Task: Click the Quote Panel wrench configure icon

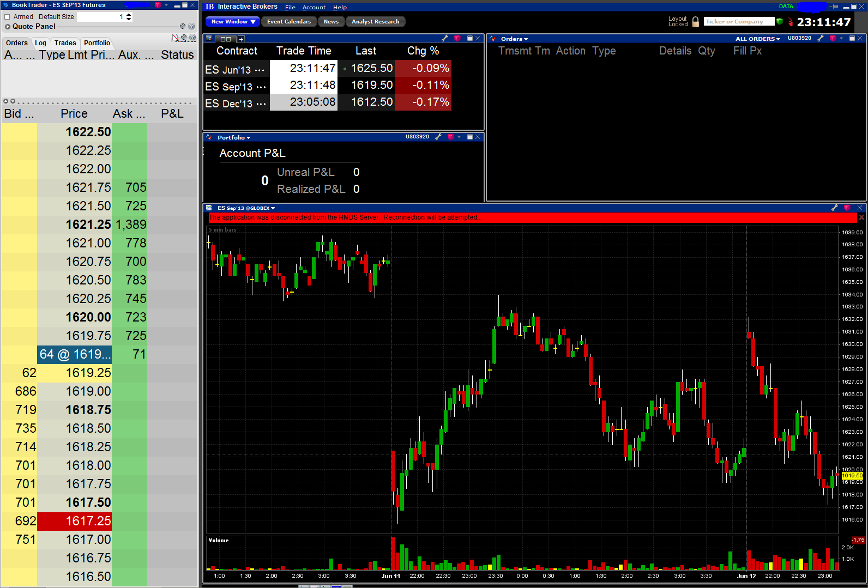Action: coord(183,26)
